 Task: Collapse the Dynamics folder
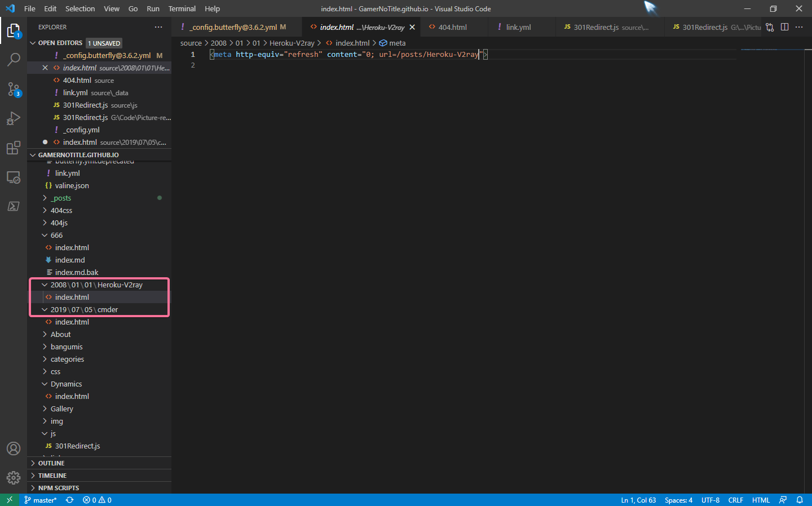click(x=66, y=384)
